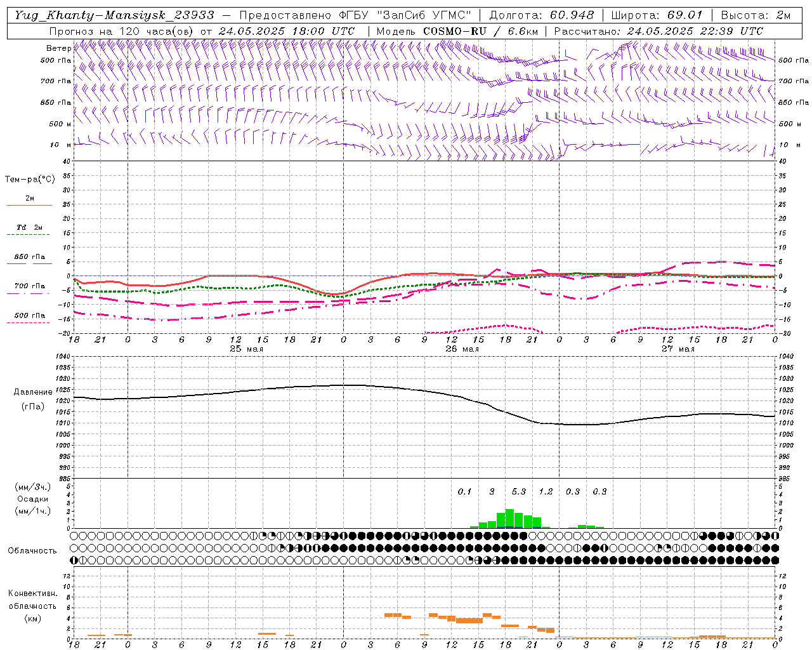Screen dimensions: 812x650
Task: Select the Давление panel label
Action: pos(33,392)
